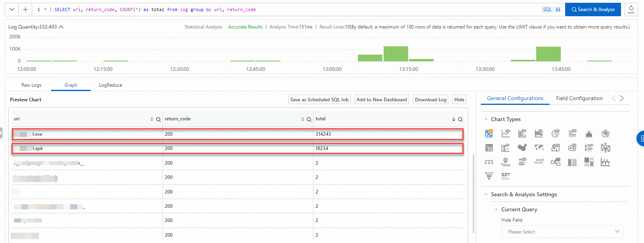Sort the total column
This screenshot has width=644, height=243.
(x=454, y=119)
